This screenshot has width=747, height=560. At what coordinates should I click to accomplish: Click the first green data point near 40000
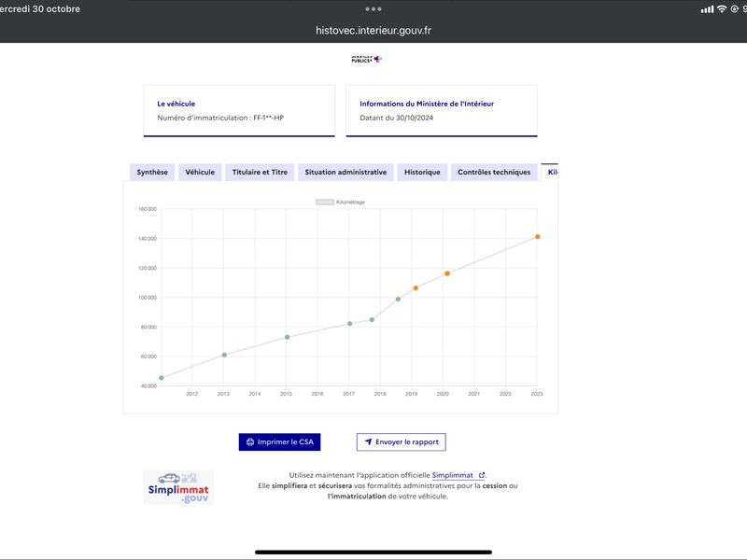[162, 378]
